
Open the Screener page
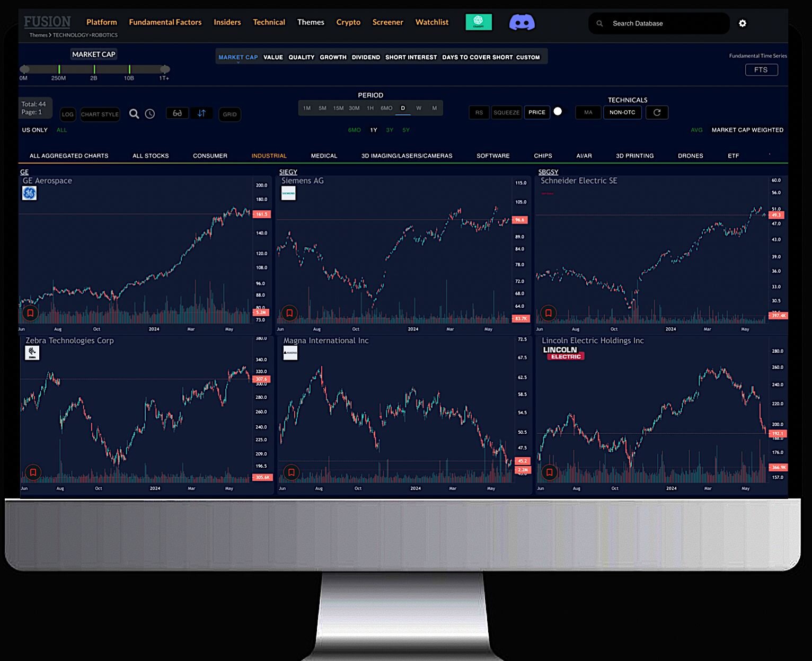point(388,22)
